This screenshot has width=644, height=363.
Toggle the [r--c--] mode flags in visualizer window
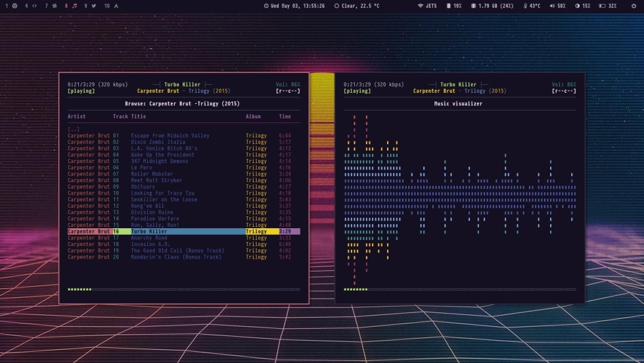tap(564, 91)
